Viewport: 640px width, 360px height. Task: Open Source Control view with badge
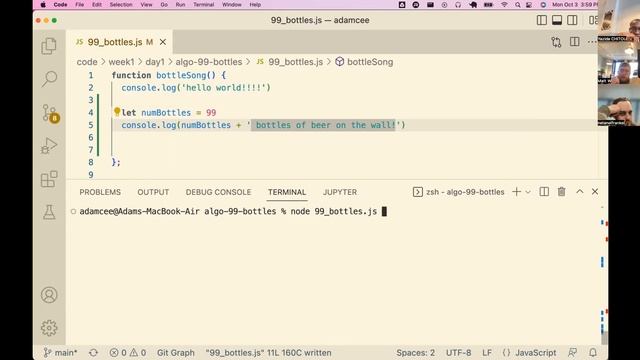click(50, 113)
